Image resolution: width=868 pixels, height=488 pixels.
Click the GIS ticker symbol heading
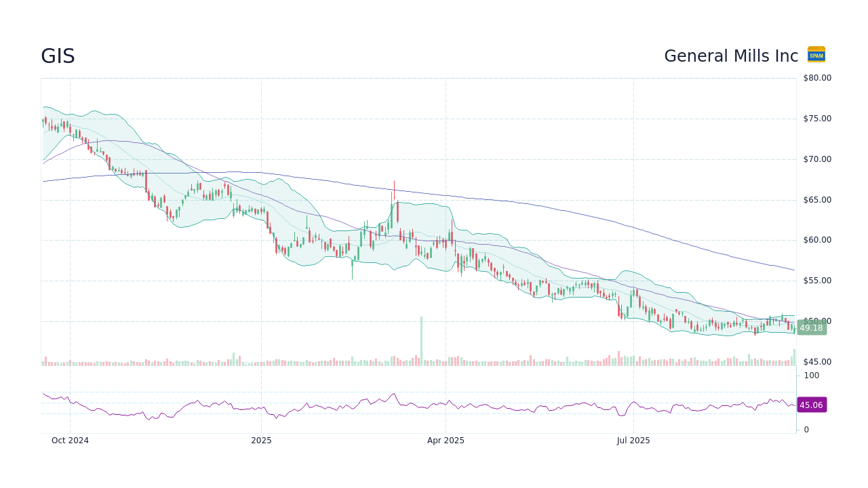click(x=58, y=56)
